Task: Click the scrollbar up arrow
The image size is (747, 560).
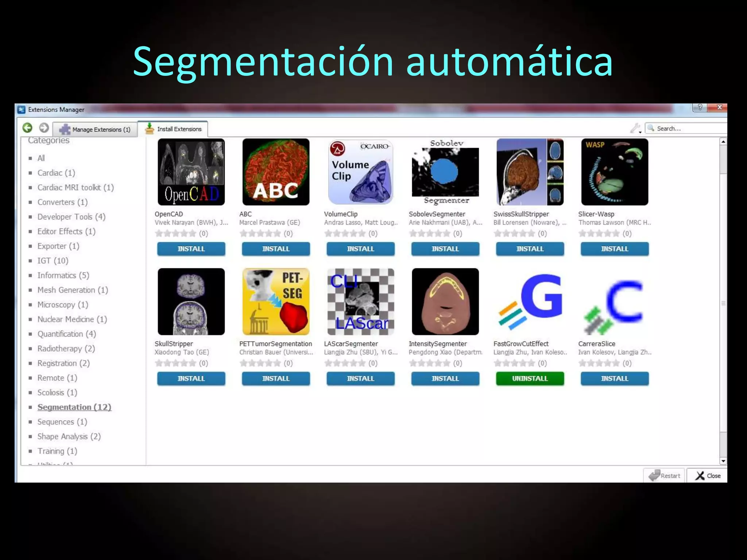Action: (x=723, y=142)
